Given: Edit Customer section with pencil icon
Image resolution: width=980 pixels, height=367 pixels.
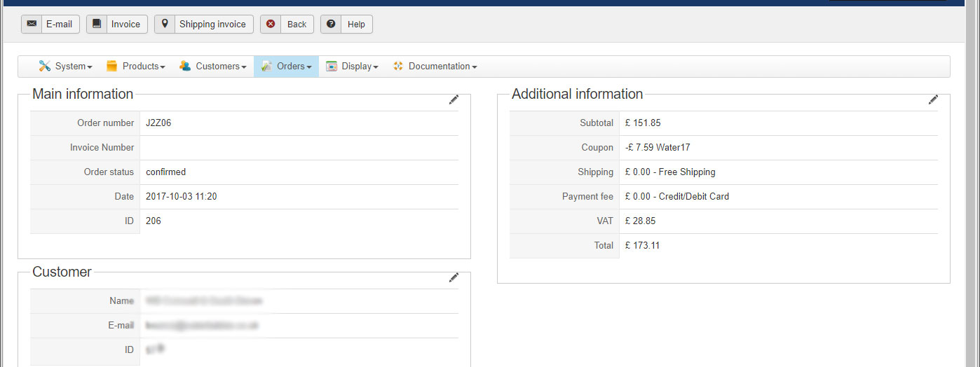Looking at the screenshot, I should coord(454,278).
